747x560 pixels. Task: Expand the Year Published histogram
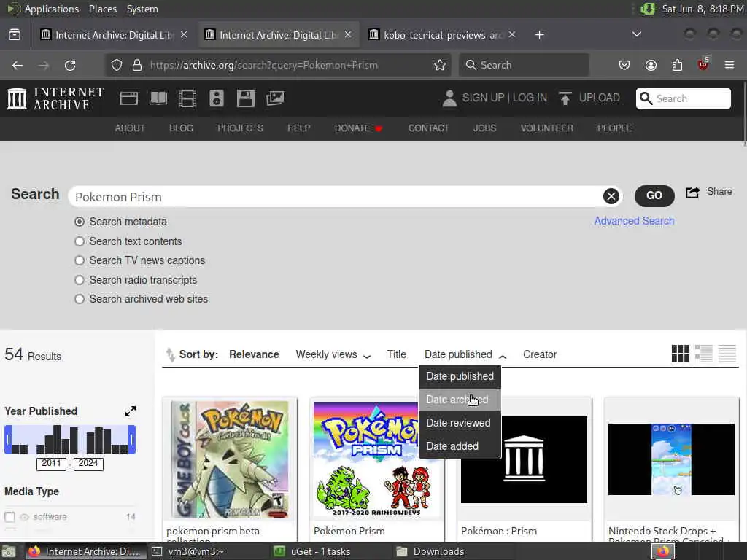coord(131,411)
